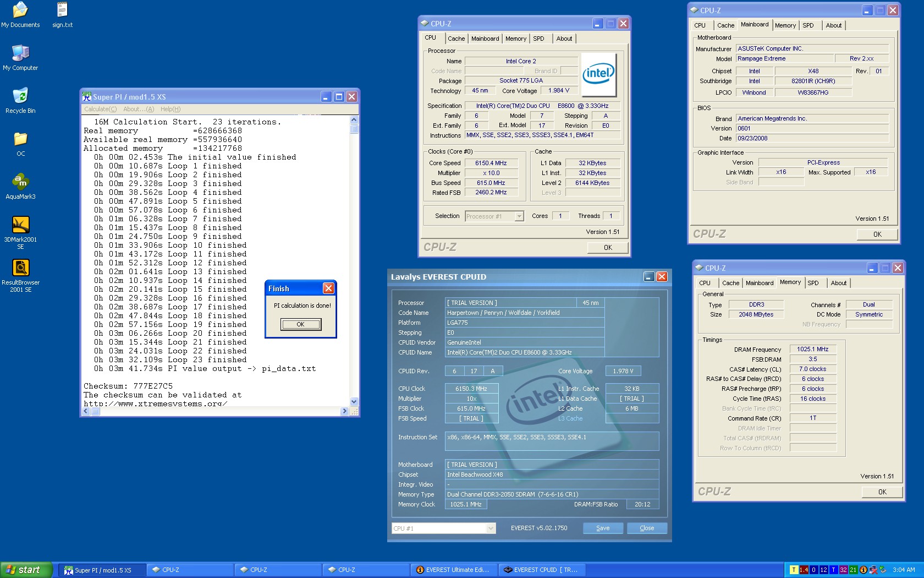The height and width of the screenshot is (578, 924).
Task: Switch to Cache tab in CPU-Z CPU window
Action: [x=456, y=39]
